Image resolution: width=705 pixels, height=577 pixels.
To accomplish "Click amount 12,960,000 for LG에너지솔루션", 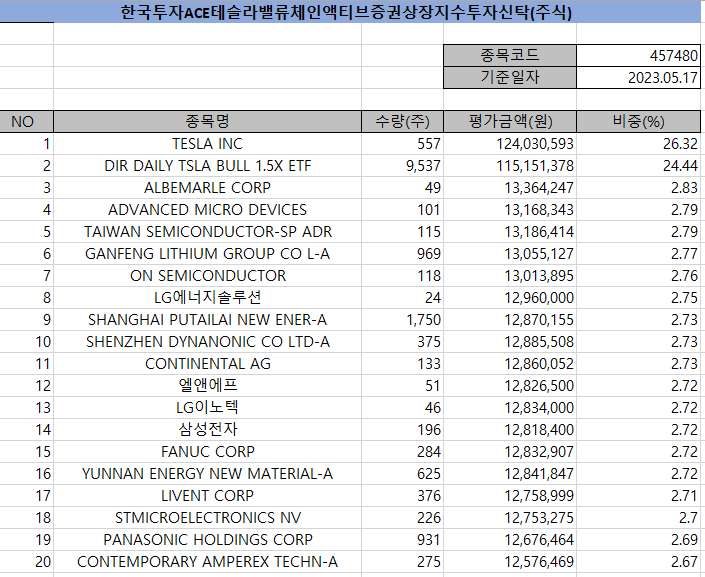I will [x=510, y=298].
